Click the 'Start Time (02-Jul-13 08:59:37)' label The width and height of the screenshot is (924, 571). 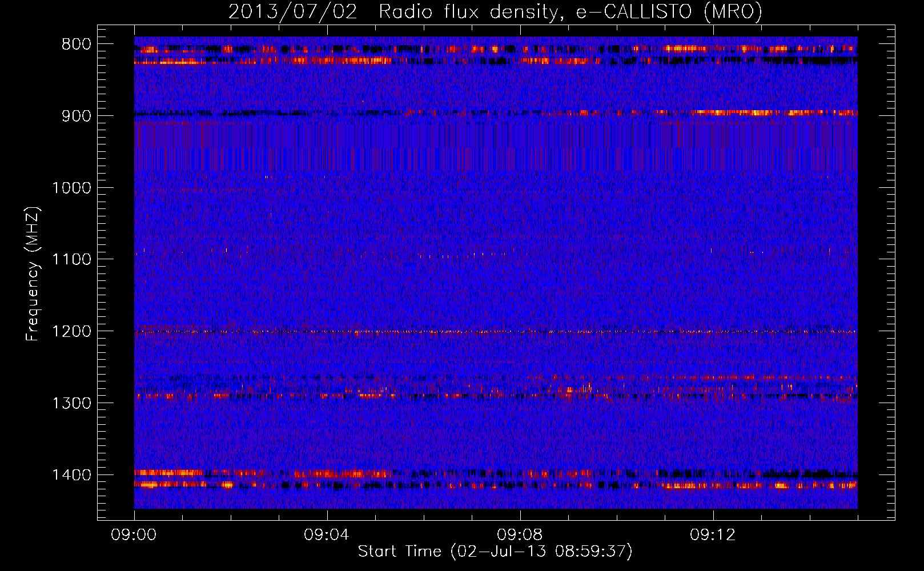(x=495, y=552)
